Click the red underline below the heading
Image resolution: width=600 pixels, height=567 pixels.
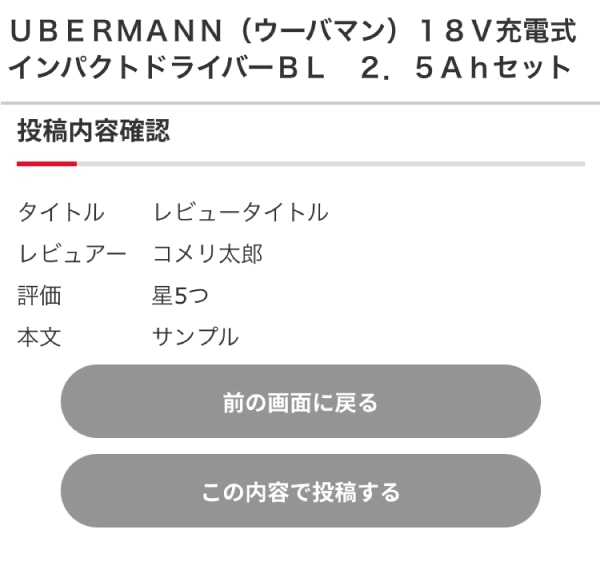click(x=46, y=163)
